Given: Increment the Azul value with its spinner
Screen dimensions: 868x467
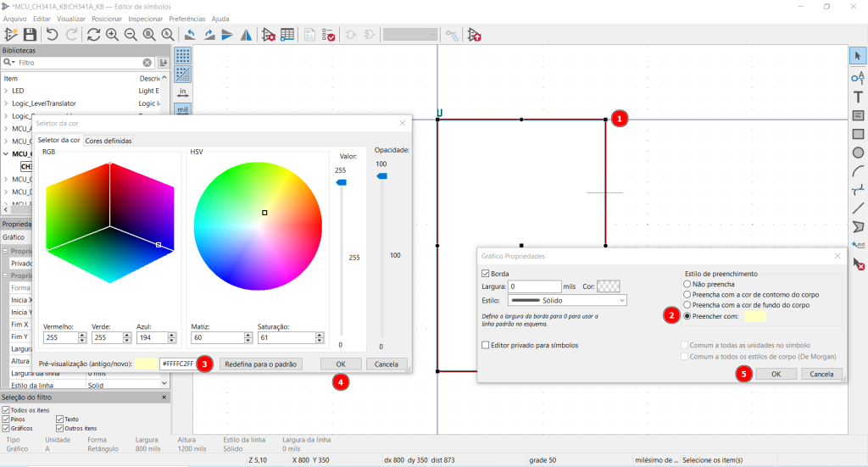Looking at the screenshot, I should pos(172,335).
